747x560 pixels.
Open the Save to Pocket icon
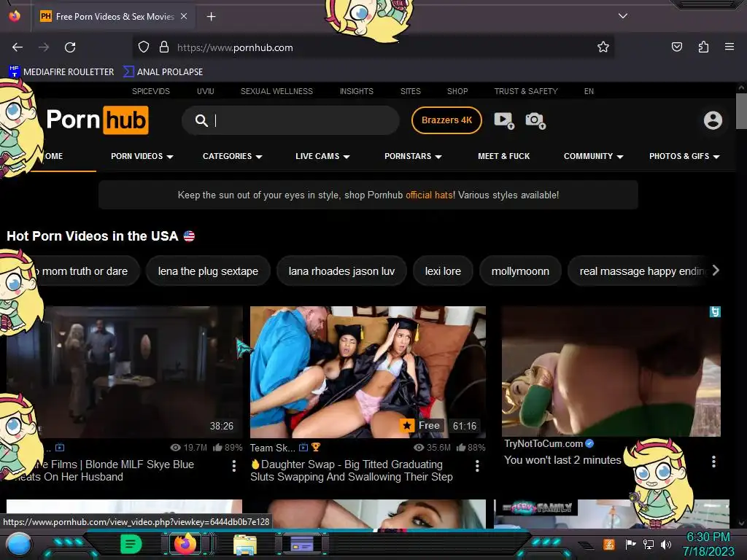tap(676, 47)
